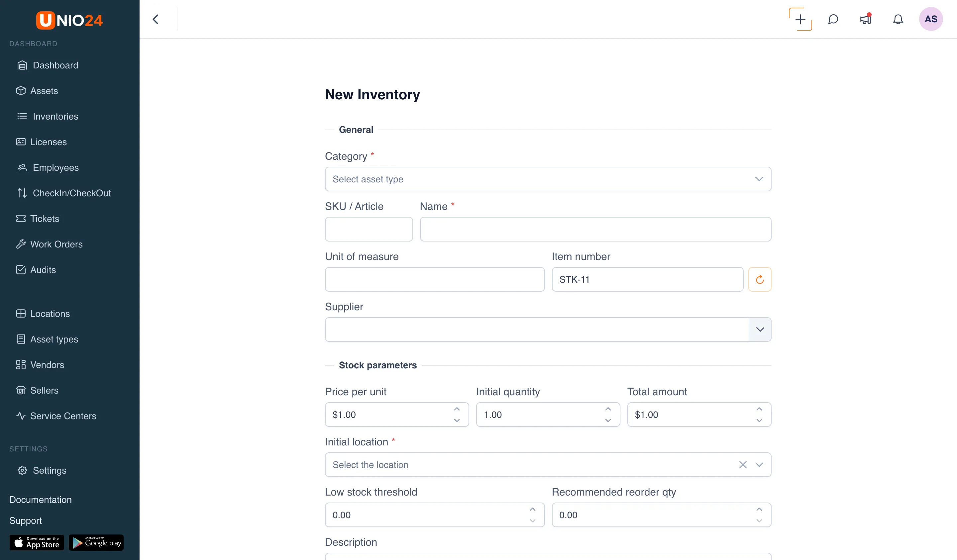The image size is (957, 560).
Task: Click the Item number field STK-11
Action: tap(647, 279)
